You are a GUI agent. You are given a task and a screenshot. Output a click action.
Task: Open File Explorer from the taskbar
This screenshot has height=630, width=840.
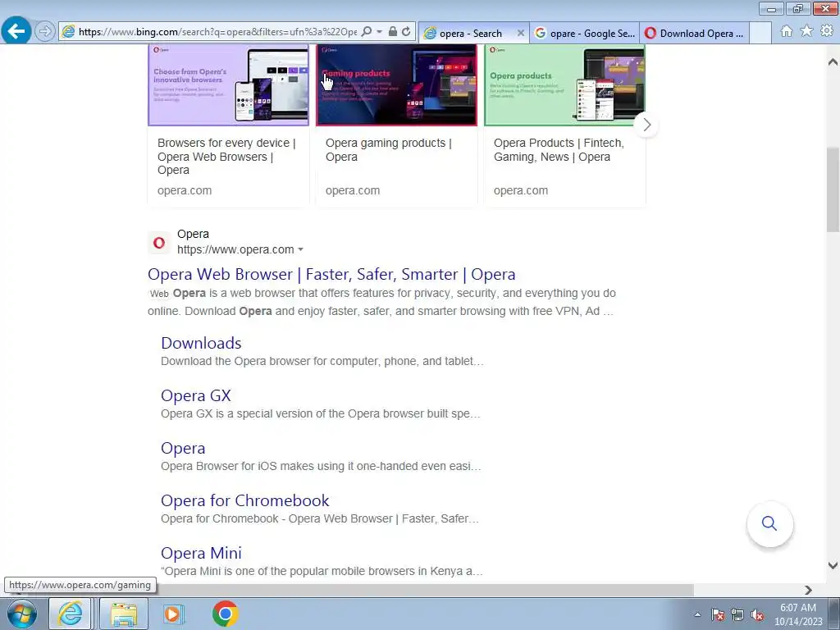pyautogui.click(x=124, y=614)
